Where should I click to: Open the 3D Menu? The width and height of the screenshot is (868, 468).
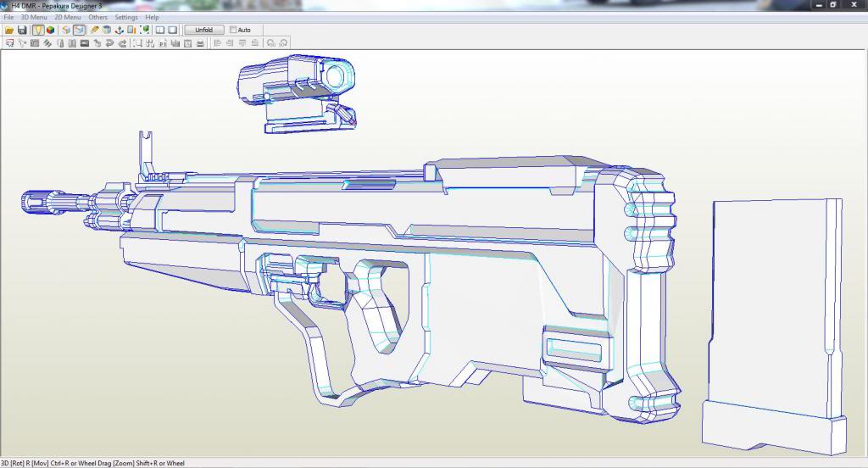coord(34,17)
